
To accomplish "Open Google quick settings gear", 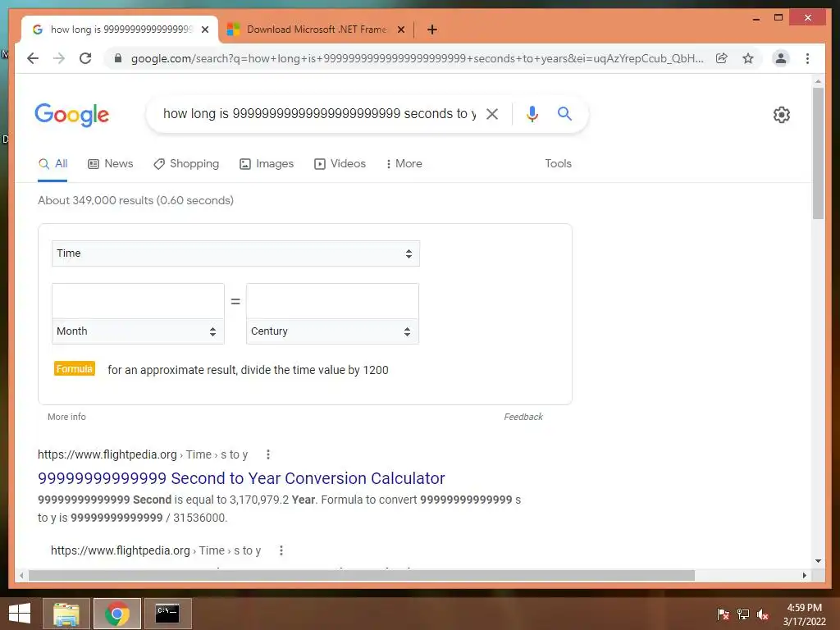I will (782, 115).
